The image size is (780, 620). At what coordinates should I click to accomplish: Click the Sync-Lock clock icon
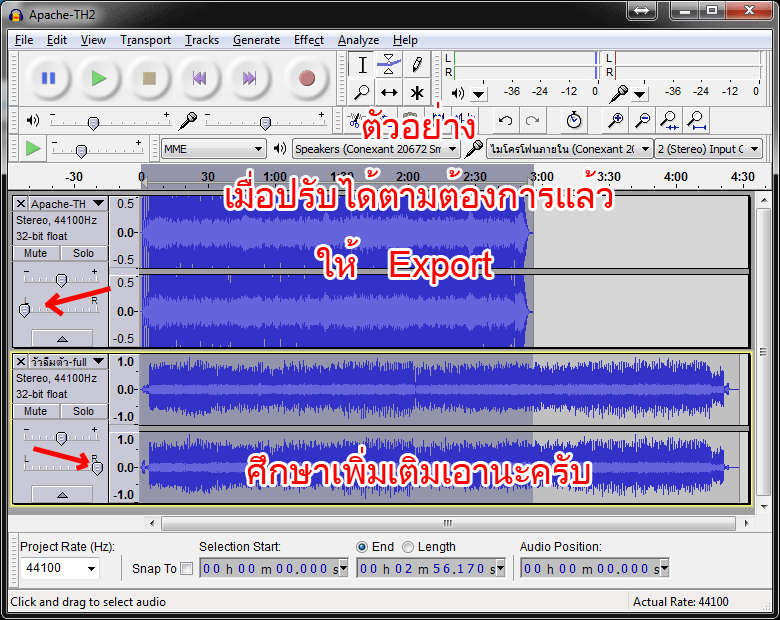tap(574, 120)
